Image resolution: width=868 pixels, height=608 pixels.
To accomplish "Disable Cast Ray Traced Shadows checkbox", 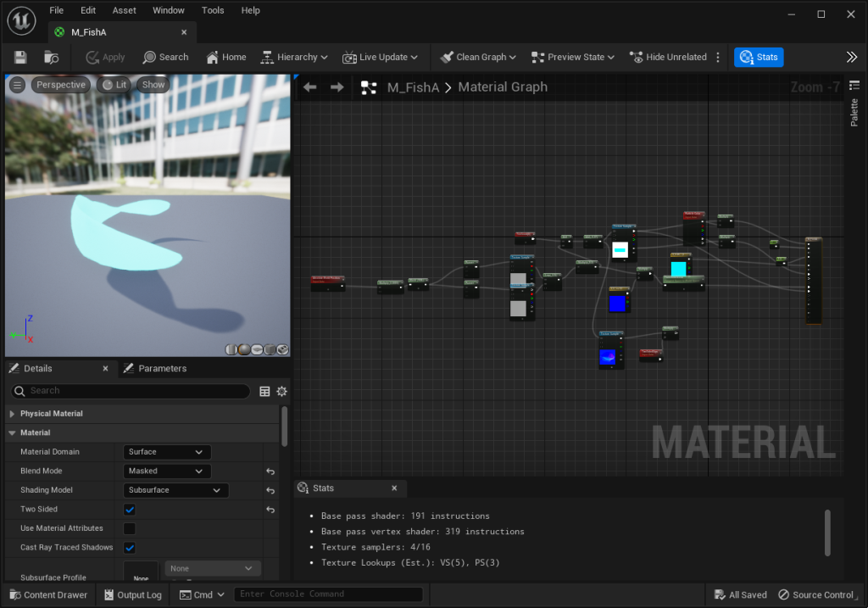I will coord(130,548).
